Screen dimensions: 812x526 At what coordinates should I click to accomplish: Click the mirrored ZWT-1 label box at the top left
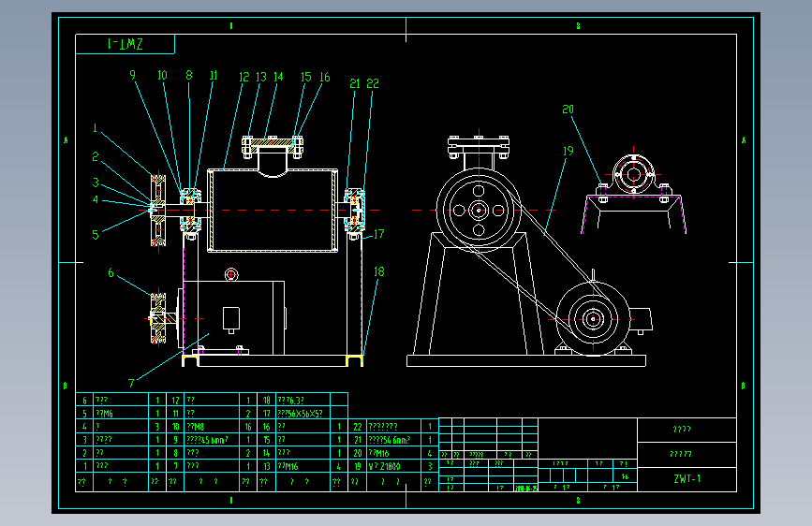[x=125, y=44]
